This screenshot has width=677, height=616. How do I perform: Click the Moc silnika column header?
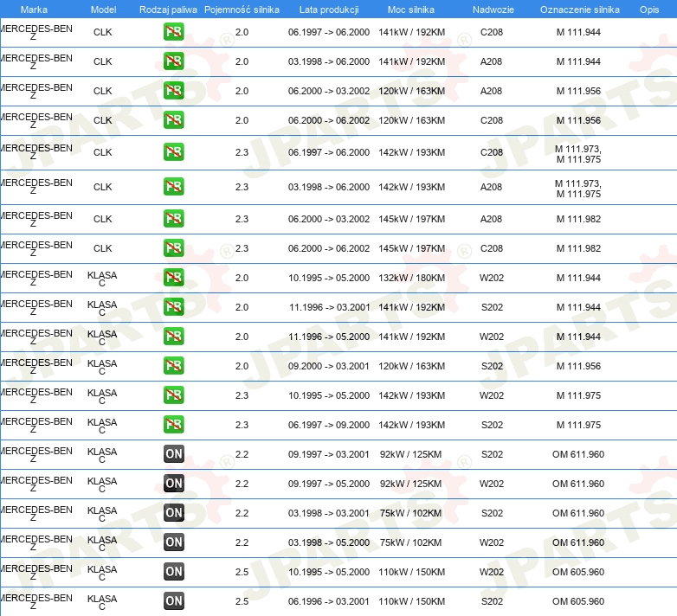(x=411, y=10)
